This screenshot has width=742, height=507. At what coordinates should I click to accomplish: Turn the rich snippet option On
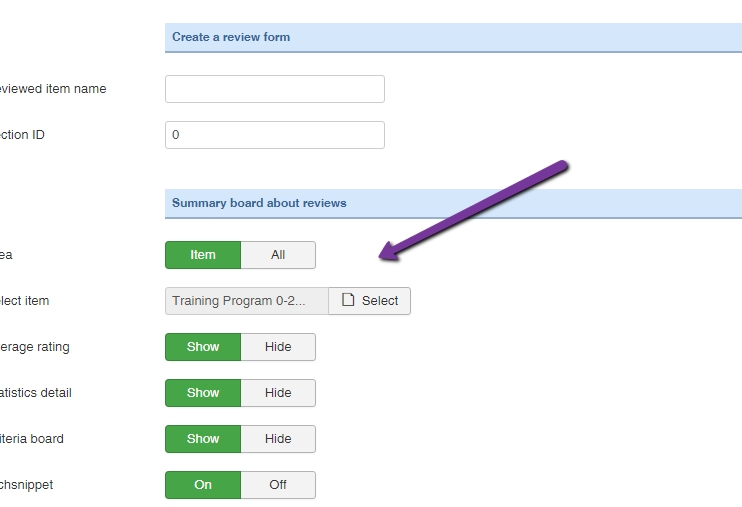[x=203, y=485]
